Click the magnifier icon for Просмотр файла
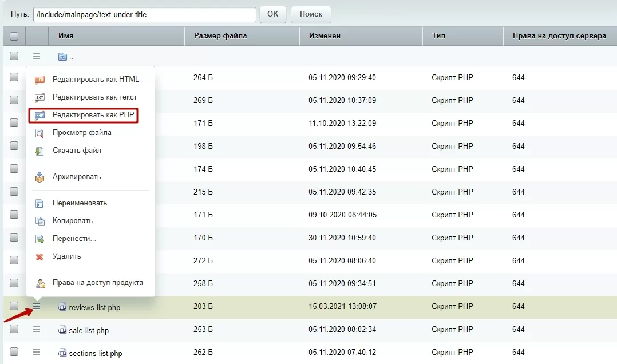The height and width of the screenshot is (364, 617). [x=39, y=133]
